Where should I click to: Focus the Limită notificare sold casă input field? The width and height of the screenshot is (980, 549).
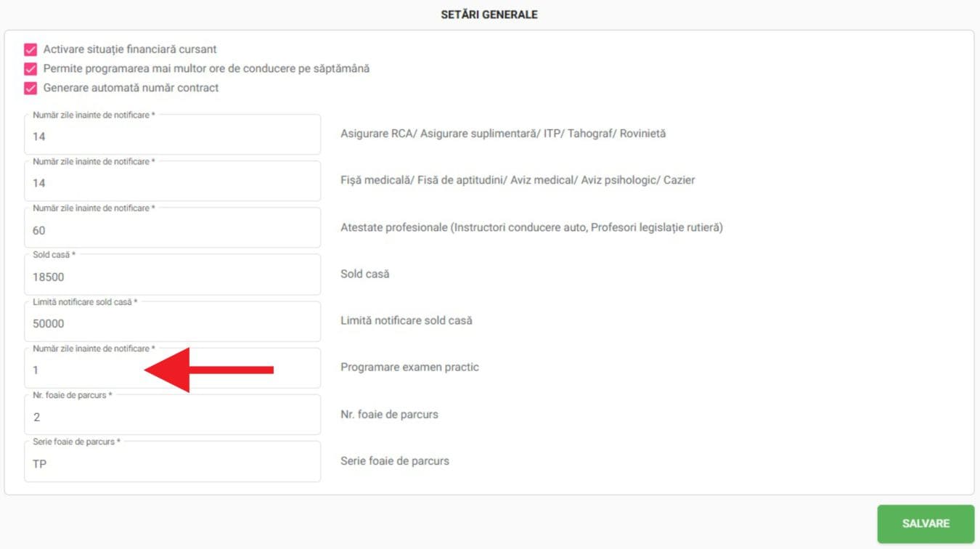(172, 323)
